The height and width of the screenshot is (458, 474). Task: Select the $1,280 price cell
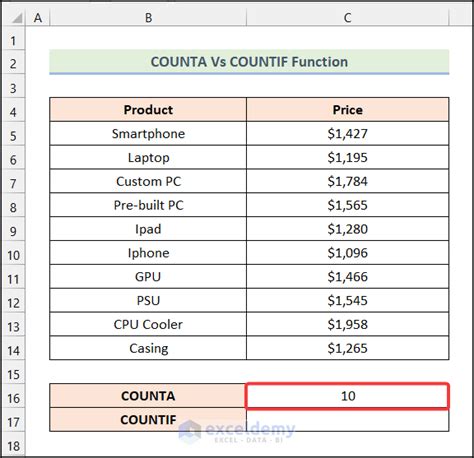[x=348, y=229]
